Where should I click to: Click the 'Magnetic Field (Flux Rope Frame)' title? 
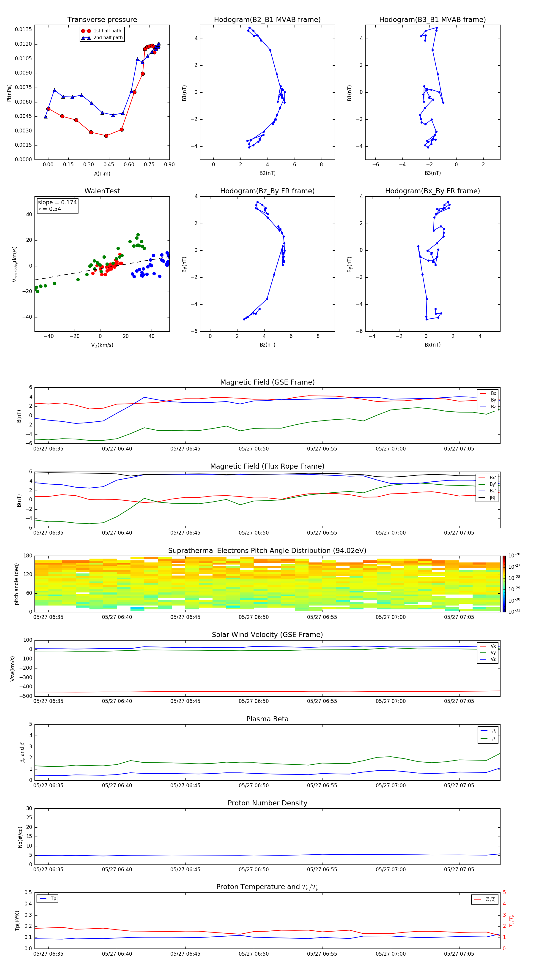pyautogui.click(x=267, y=467)
